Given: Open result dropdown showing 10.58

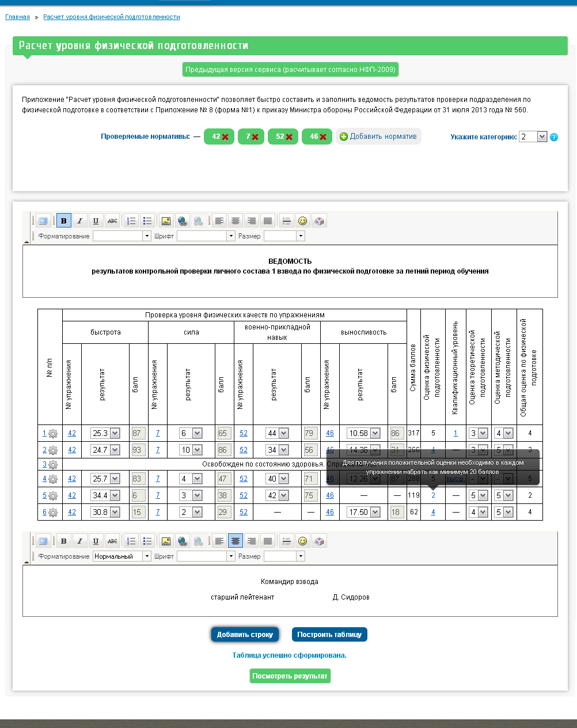Looking at the screenshot, I should (364, 433).
